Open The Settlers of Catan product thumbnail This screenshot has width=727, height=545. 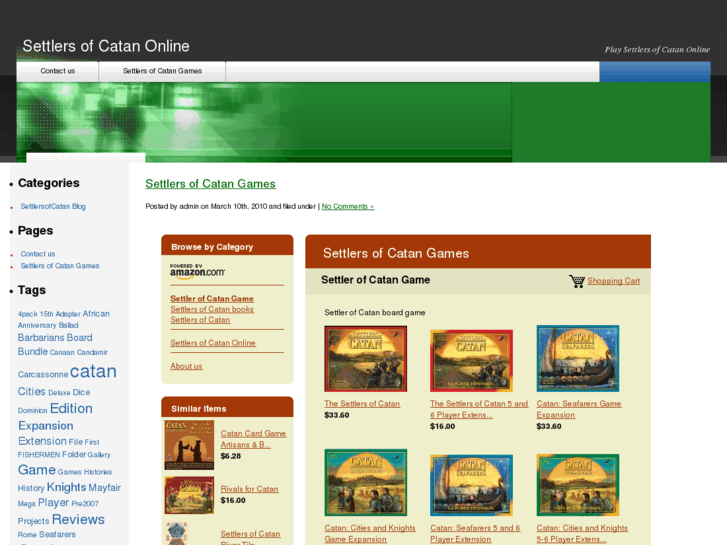366,359
